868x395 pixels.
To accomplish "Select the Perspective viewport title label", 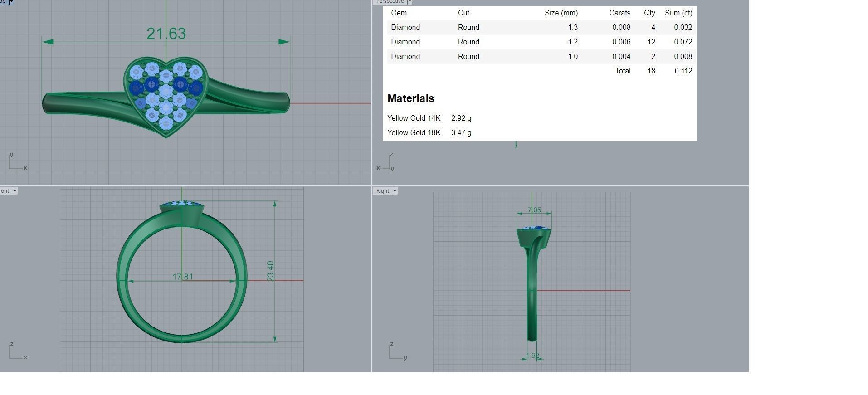I will point(390,2).
